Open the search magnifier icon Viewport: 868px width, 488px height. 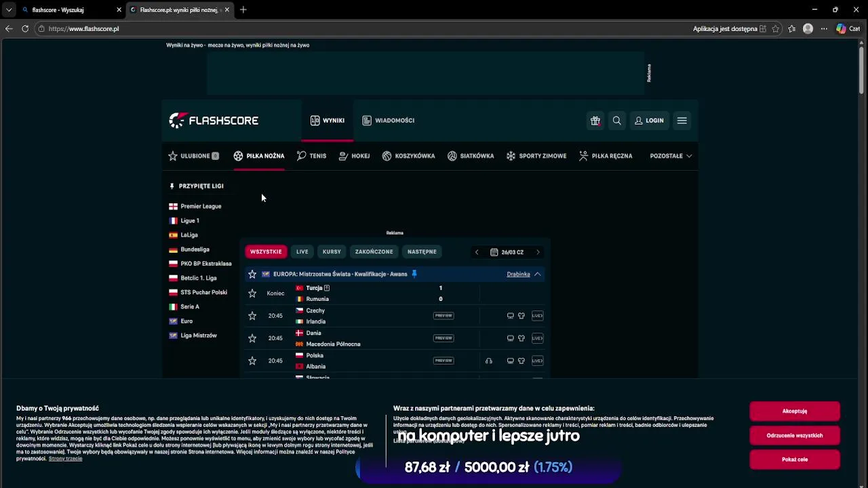tap(617, 121)
